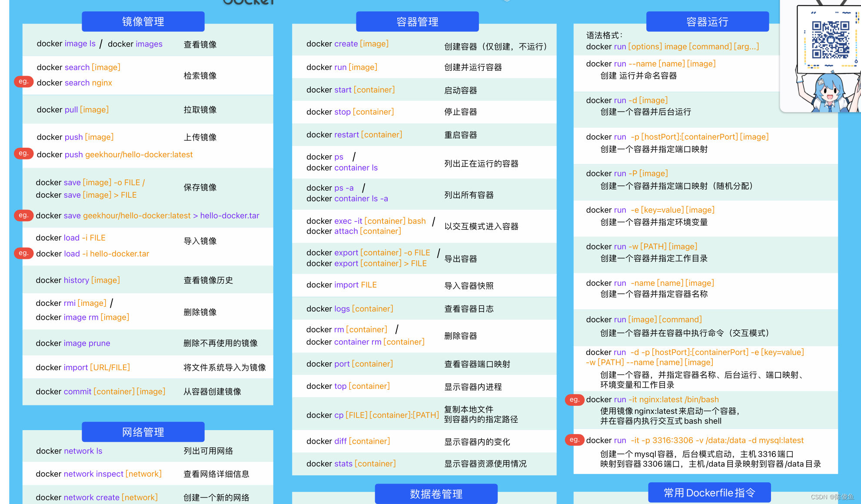Click the eg. badge beside docker push geekhour
The width and height of the screenshot is (861, 504).
[x=23, y=153]
